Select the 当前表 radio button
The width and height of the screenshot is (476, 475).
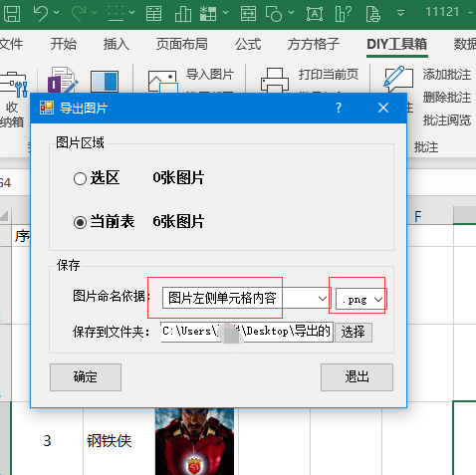click(x=80, y=222)
